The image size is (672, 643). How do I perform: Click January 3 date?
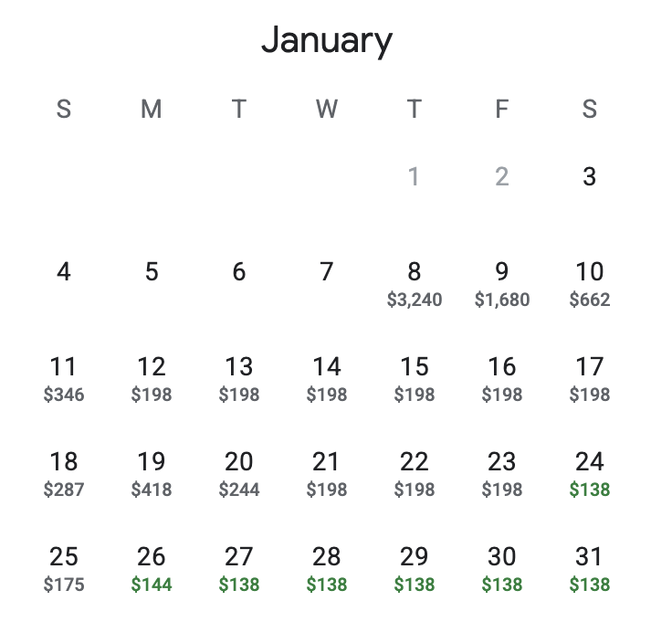point(589,176)
